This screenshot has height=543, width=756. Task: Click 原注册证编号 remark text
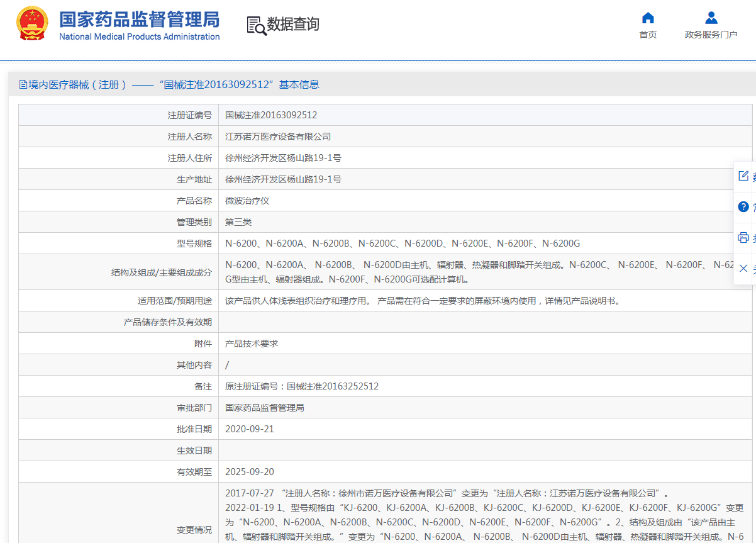[x=302, y=386]
